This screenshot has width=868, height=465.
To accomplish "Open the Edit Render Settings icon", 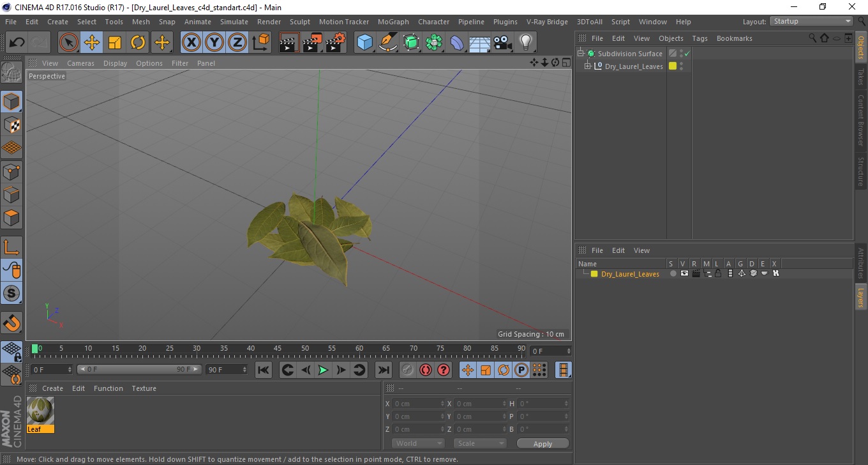I will point(335,43).
